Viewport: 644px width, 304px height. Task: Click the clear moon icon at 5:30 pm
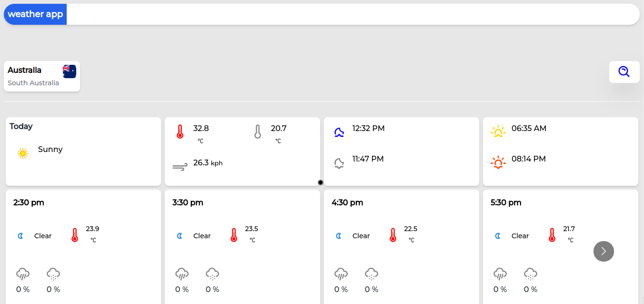tap(498, 236)
